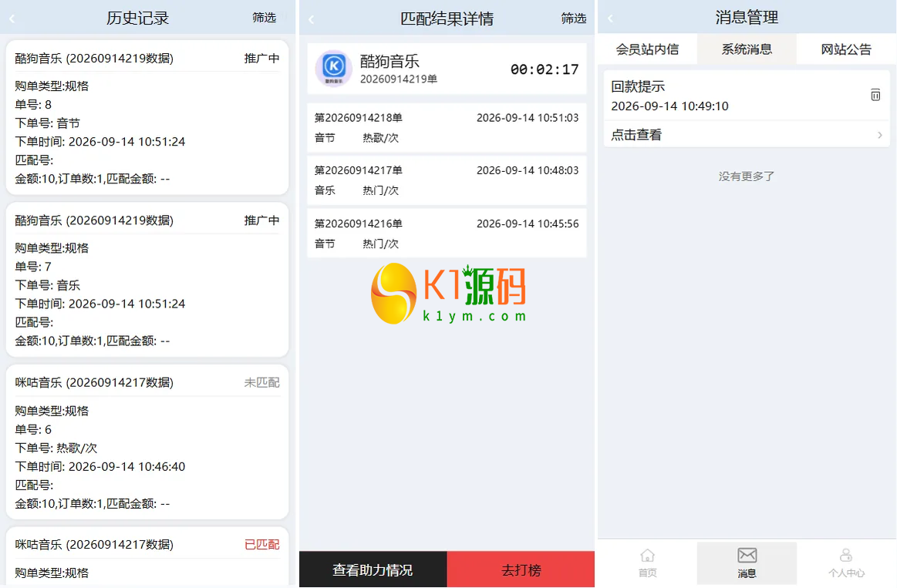Click the 热歌/次 label under 第20260914218单

pyautogui.click(x=380, y=138)
